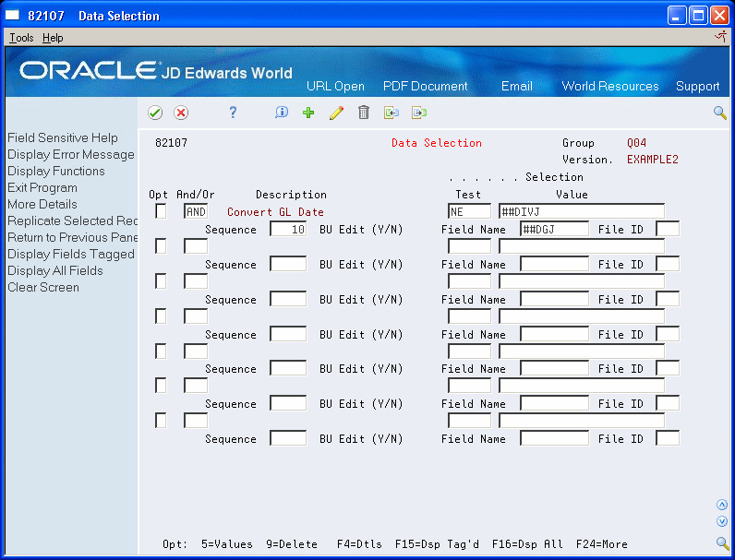Click the magnifier icon at toolbar right
This screenshot has height=560, width=735.
pos(720,113)
